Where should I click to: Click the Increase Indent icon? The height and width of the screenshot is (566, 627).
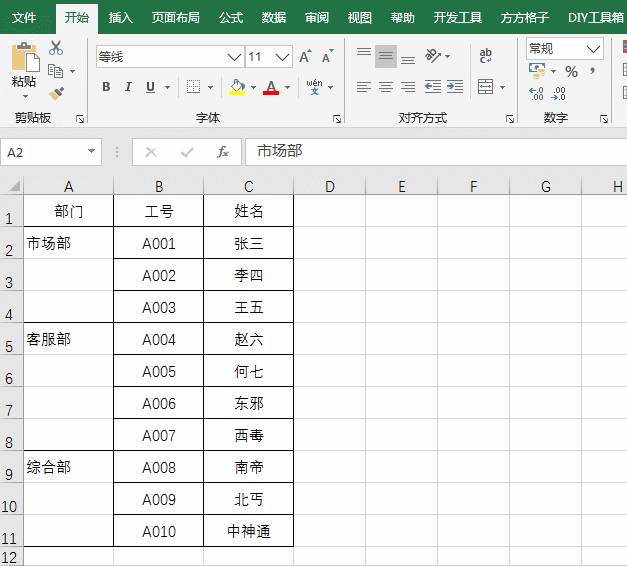(456, 87)
